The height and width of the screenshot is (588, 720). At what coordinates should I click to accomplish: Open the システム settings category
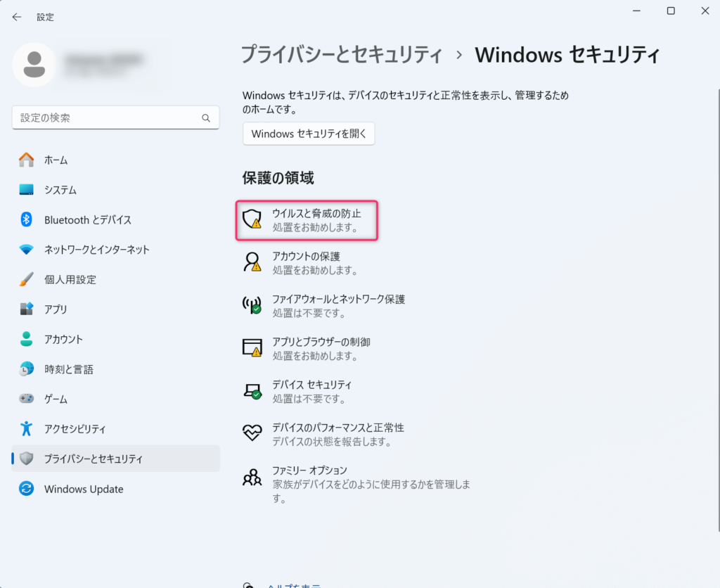coord(116,190)
